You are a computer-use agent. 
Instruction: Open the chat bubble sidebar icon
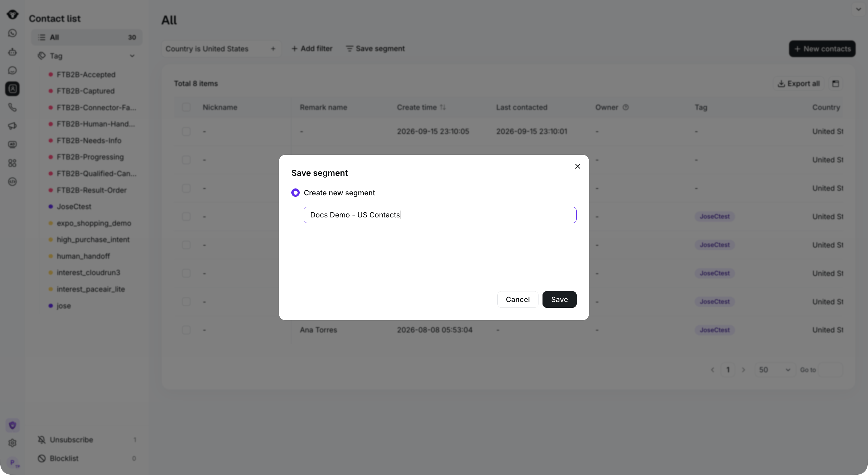pyautogui.click(x=12, y=70)
